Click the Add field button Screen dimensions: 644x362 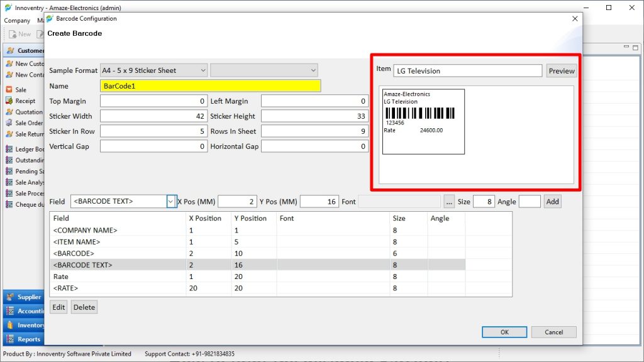(552, 202)
